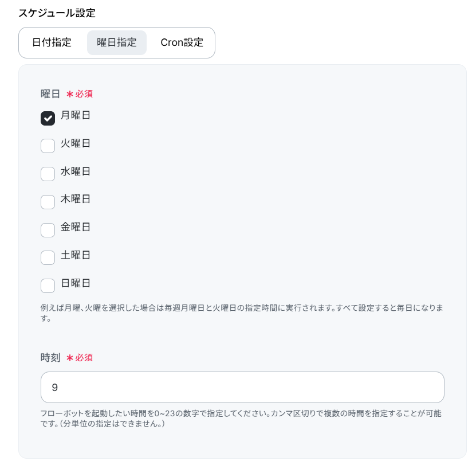Check the 日曜日 checkbox
The height and width of the screenshot is (465, 476).
[48, 286]
